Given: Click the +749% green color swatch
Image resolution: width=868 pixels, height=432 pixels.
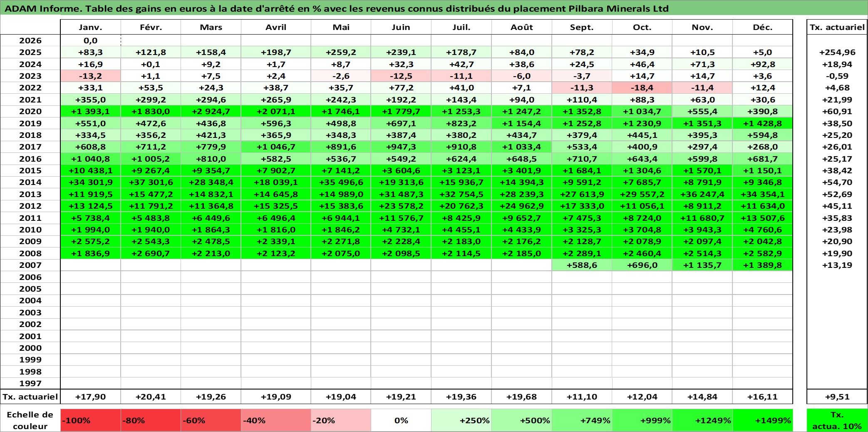Looking at the screenshot, I should pos(582,420).
